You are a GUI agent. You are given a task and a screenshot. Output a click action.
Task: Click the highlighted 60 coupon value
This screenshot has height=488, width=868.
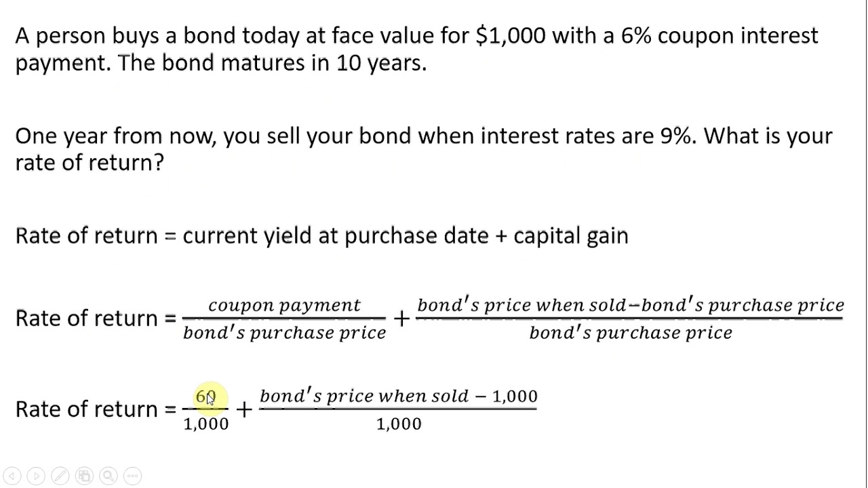(x=205, y=396)
